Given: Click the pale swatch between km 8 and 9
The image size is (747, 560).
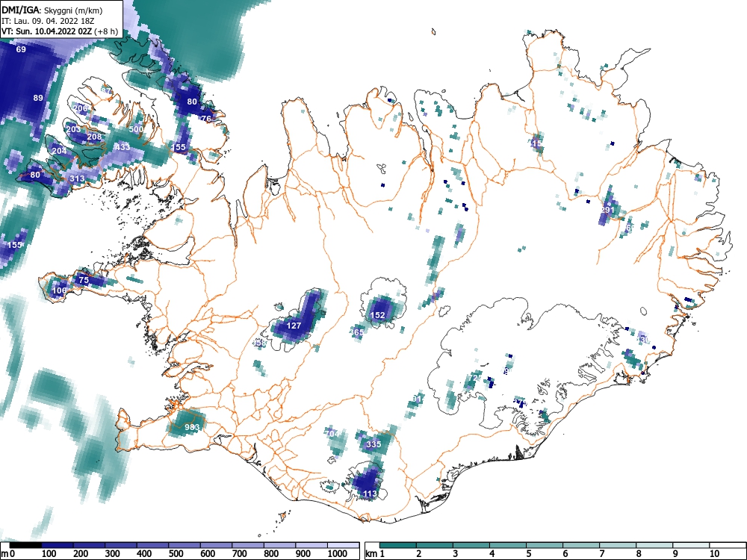Looking at the screenshot, I should coord(654,545).
